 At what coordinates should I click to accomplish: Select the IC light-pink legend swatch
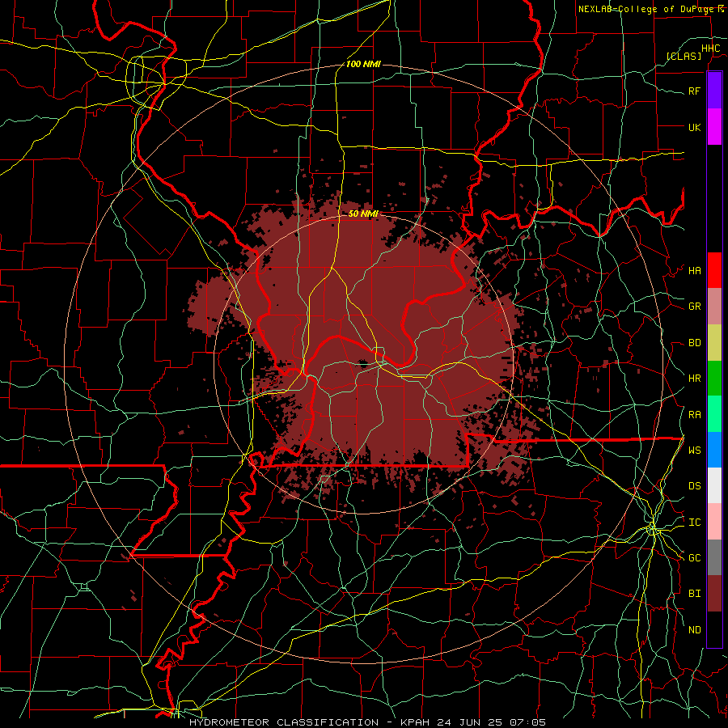click(714, 522)
